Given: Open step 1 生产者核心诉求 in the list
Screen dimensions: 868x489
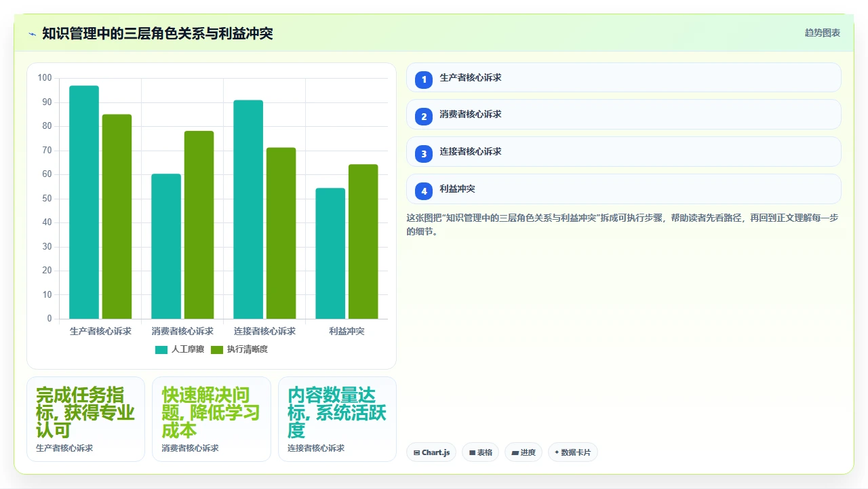Looking at the screenshot, I should click(624, 77).
